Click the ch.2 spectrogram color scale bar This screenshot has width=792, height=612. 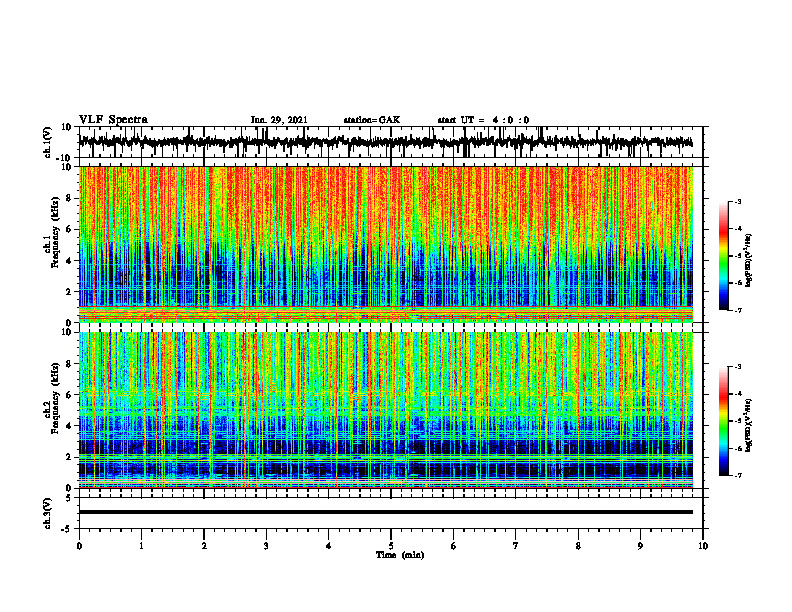724,421
